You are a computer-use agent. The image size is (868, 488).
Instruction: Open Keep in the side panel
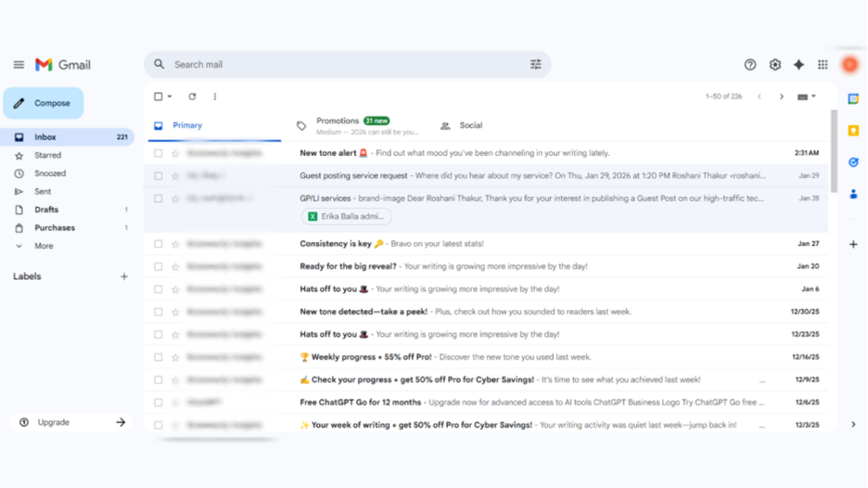pyautogui.click(x=853, y=131)
